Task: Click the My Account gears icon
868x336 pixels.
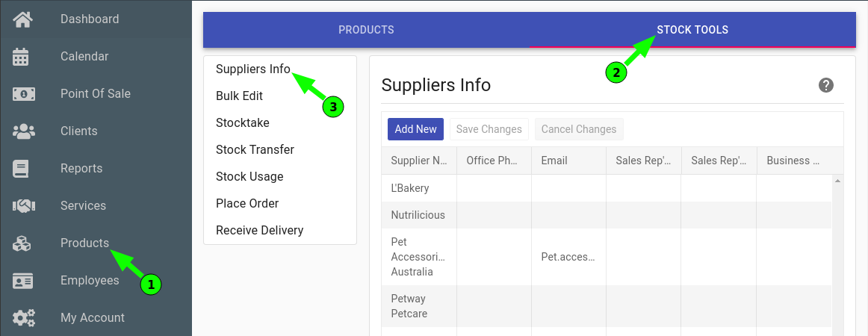Action: (24, 318)
